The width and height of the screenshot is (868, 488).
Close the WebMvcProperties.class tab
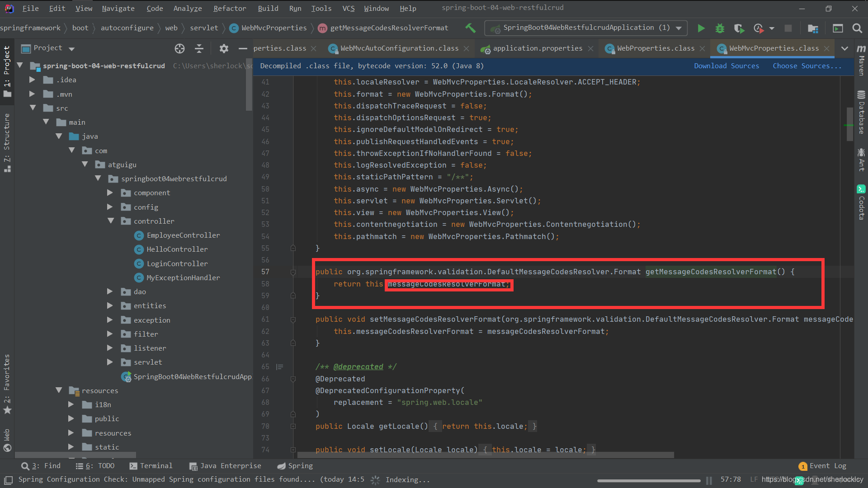(x=827, y=48)
